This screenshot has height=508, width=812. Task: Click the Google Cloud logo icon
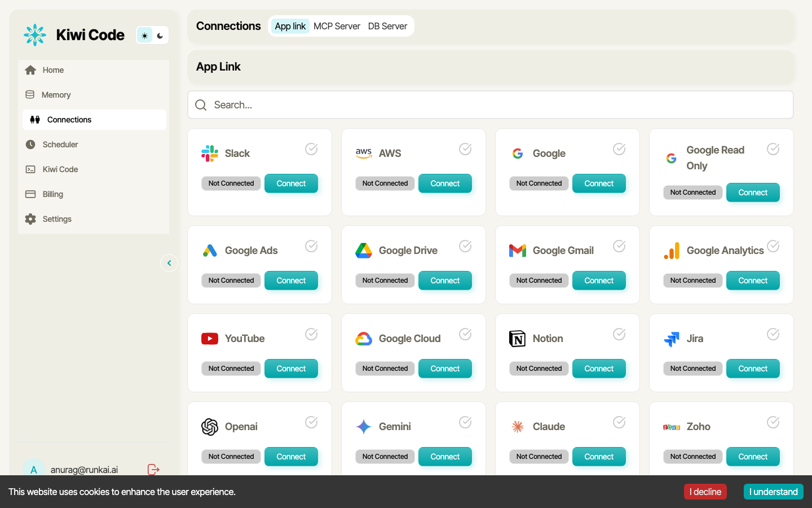(364, 339)
